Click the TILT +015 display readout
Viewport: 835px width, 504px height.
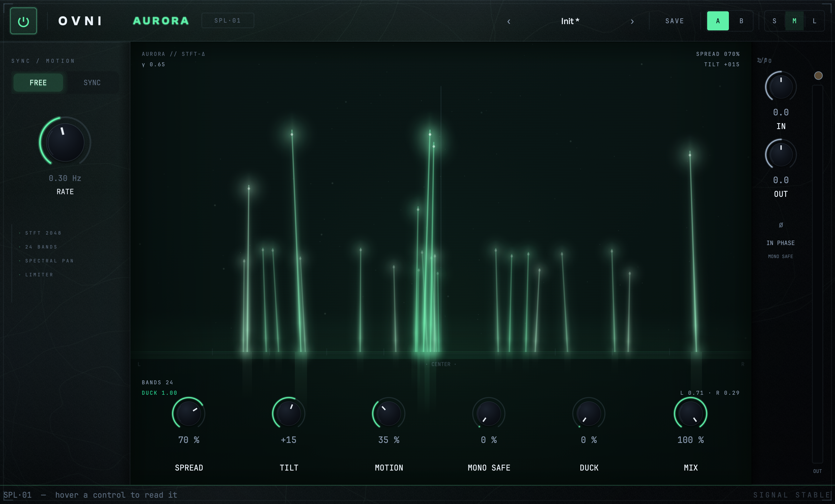point(722,64)
